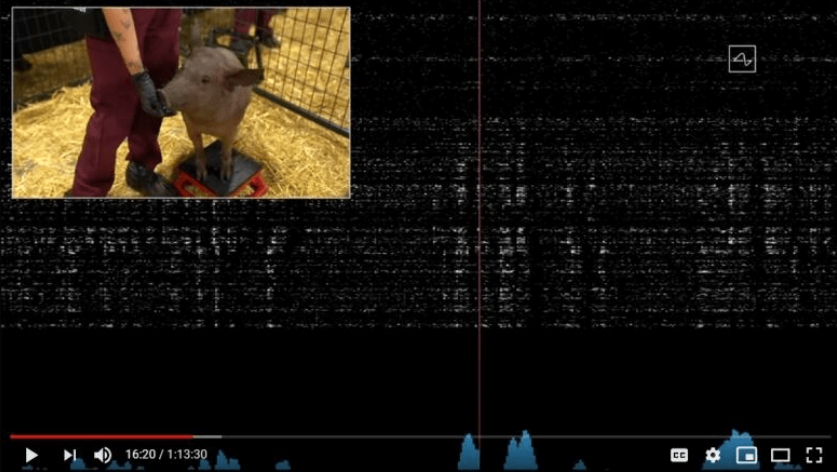Screen dimensions: 837x473
Task: Click the pig video inset thumbnail
Action: tap(181, 103)
